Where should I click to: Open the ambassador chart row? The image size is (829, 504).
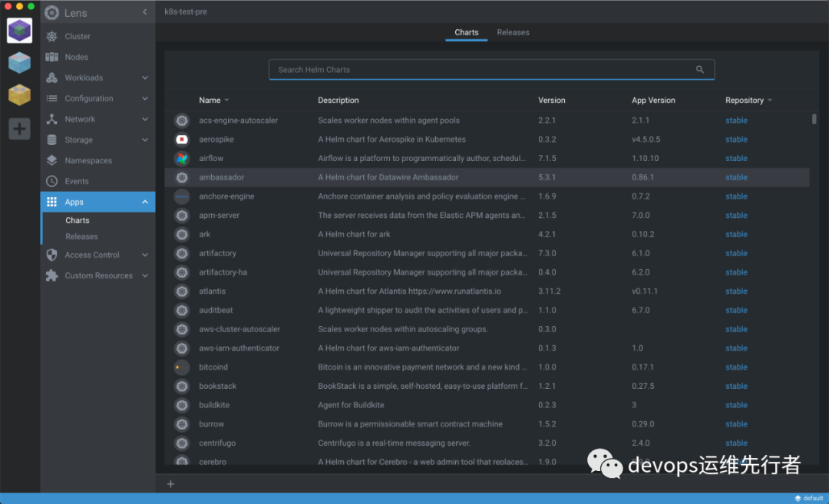click(221, 177)
